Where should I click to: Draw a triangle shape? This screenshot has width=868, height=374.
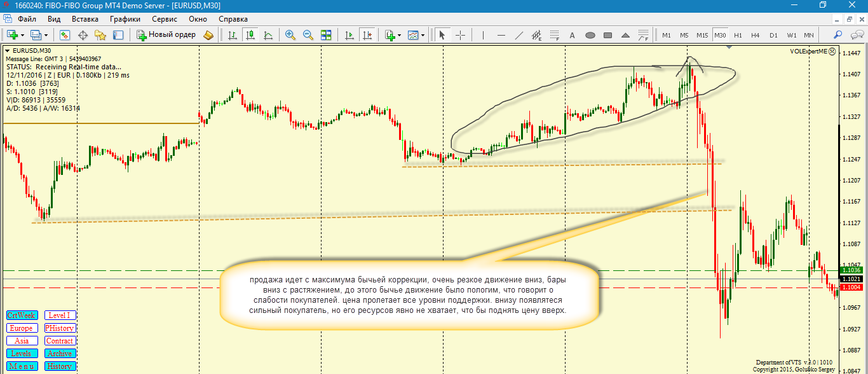626,35
